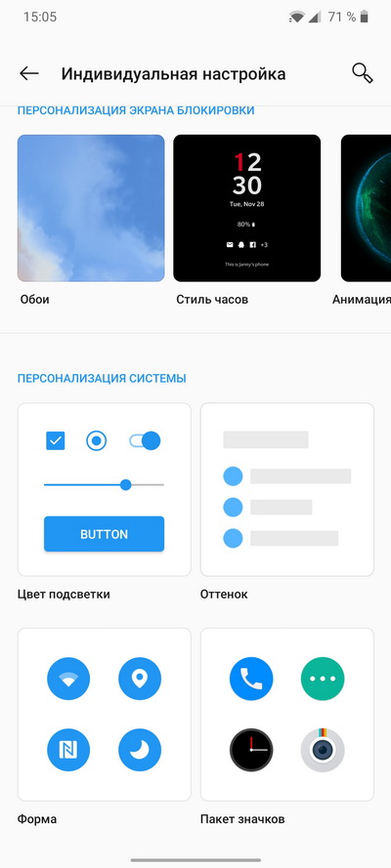Toggle the blue switch in accent preview

pyautogui.click(x=145, y=440)
